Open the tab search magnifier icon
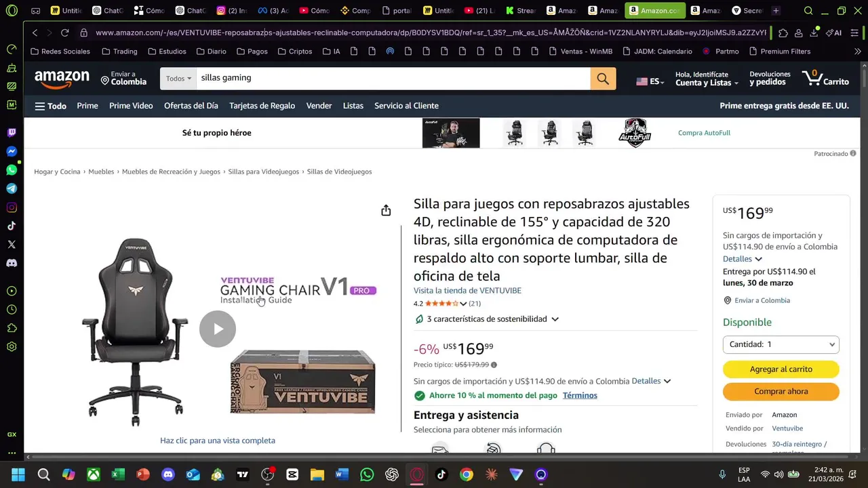 pyautogui.click(x=808, y=11)
